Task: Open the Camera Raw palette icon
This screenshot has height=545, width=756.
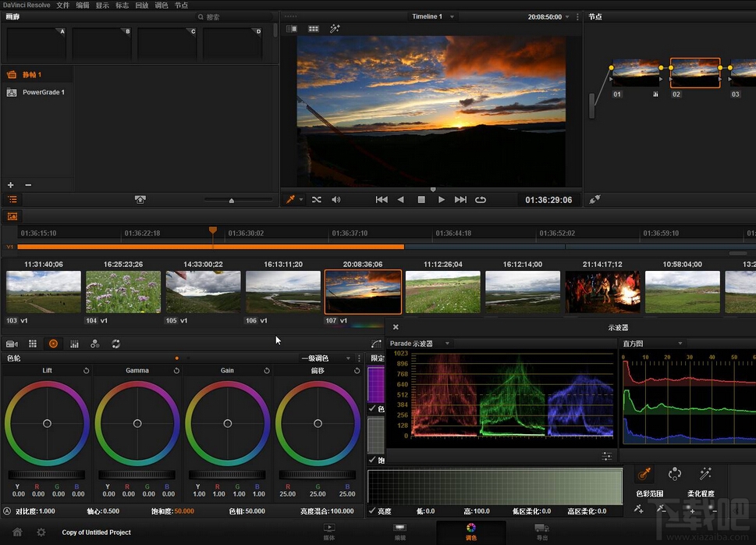Action: [x=12, y=344]
